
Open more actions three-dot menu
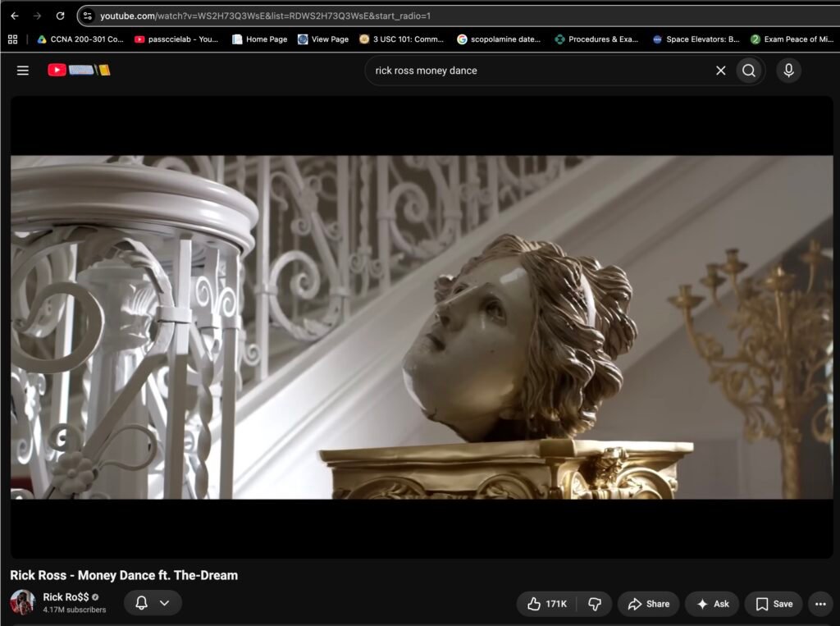pos(820,604)
